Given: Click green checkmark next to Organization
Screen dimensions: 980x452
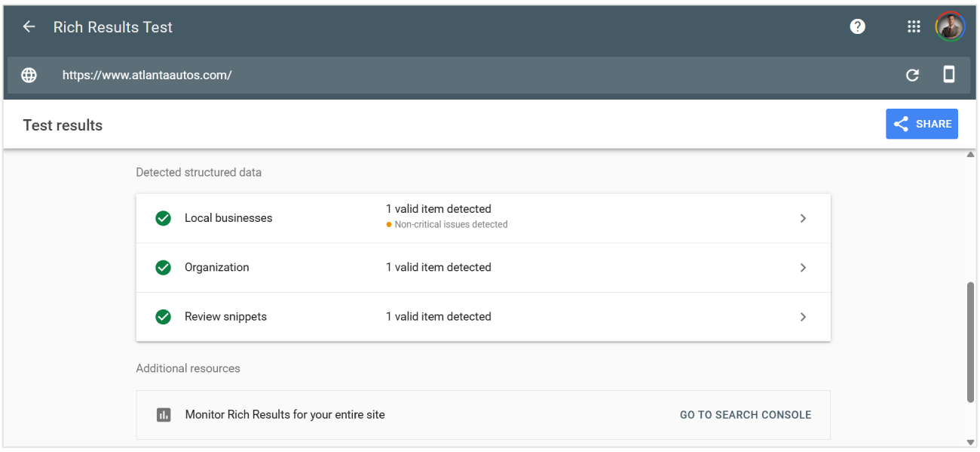Looking at the screenshot, I should click(x=163, y=268).
